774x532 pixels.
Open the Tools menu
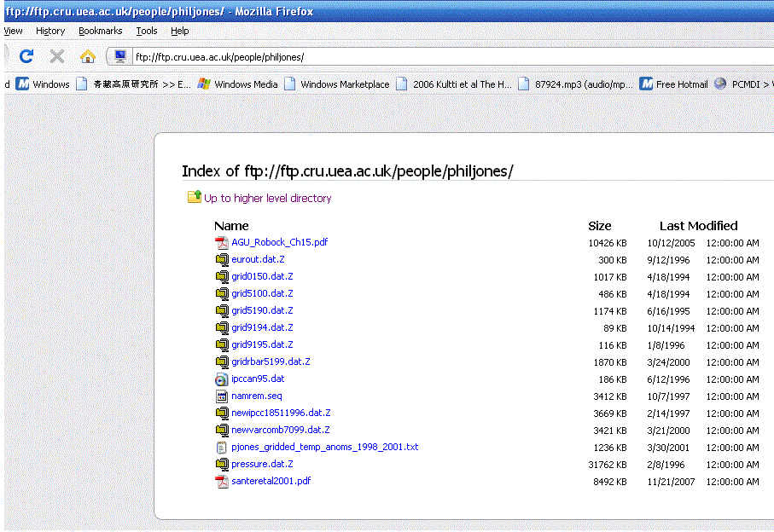147,31
